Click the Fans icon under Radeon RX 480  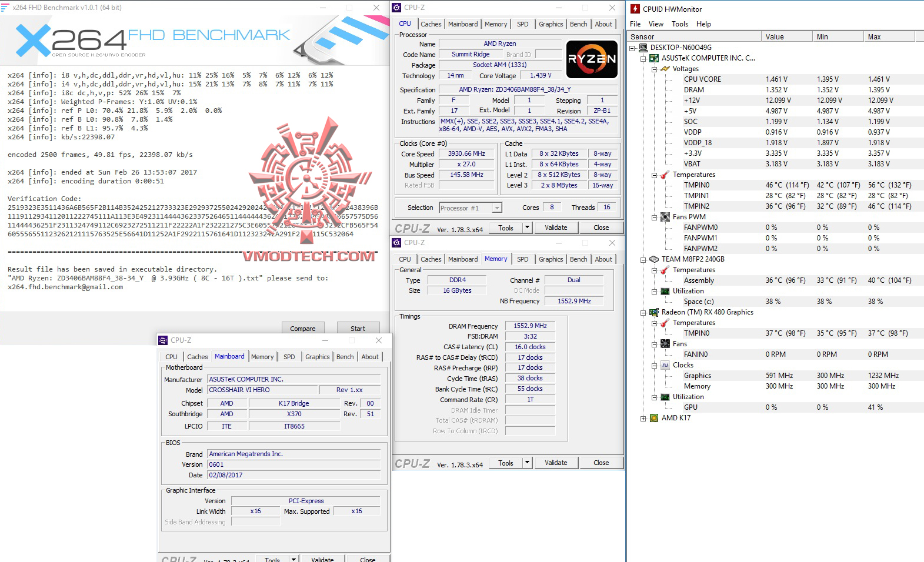(x=665, y=344)
